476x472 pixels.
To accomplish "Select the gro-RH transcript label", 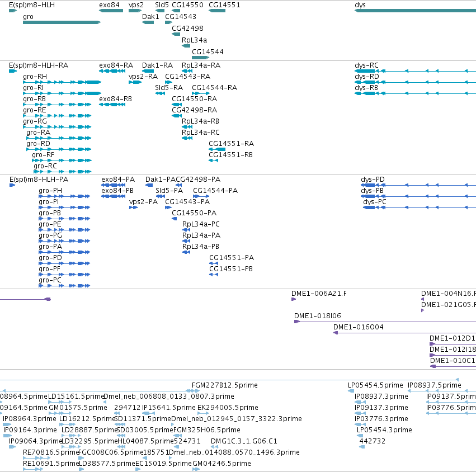I will [35, 77].
